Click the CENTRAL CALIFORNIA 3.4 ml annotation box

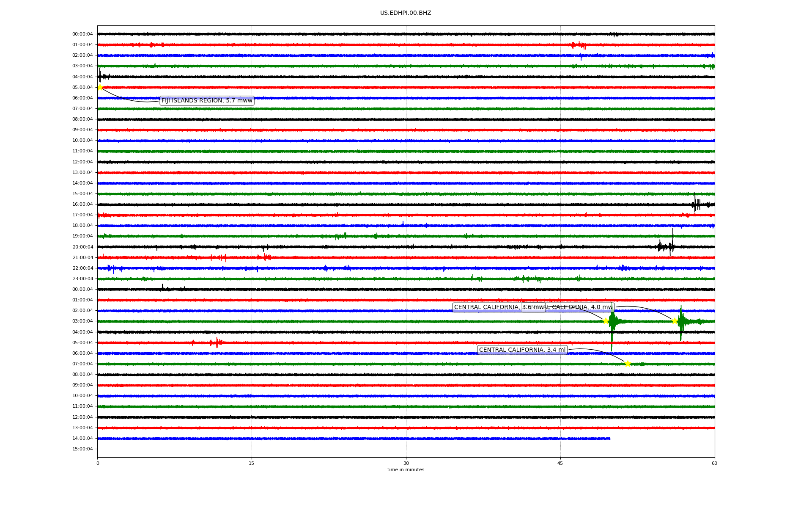click(522, 350)
